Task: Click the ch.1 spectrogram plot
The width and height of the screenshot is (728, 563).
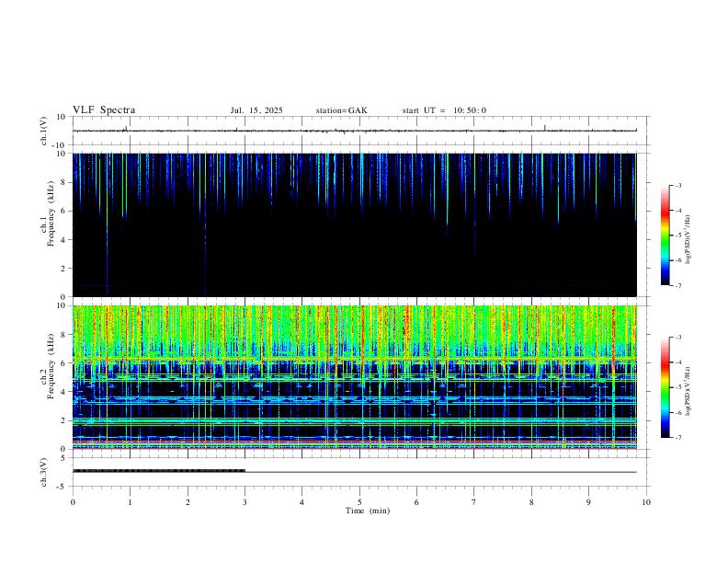Action: (x=355, y=224)
